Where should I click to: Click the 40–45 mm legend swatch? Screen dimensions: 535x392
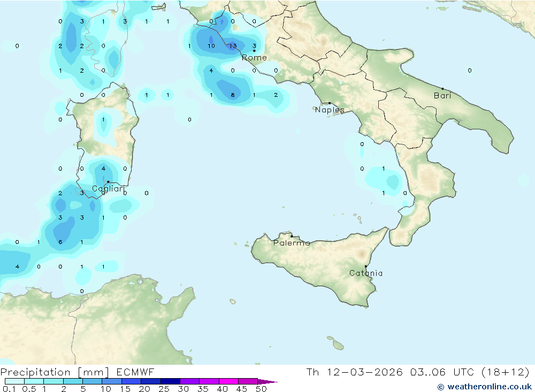pyautogui.click(x=228, y=381)
